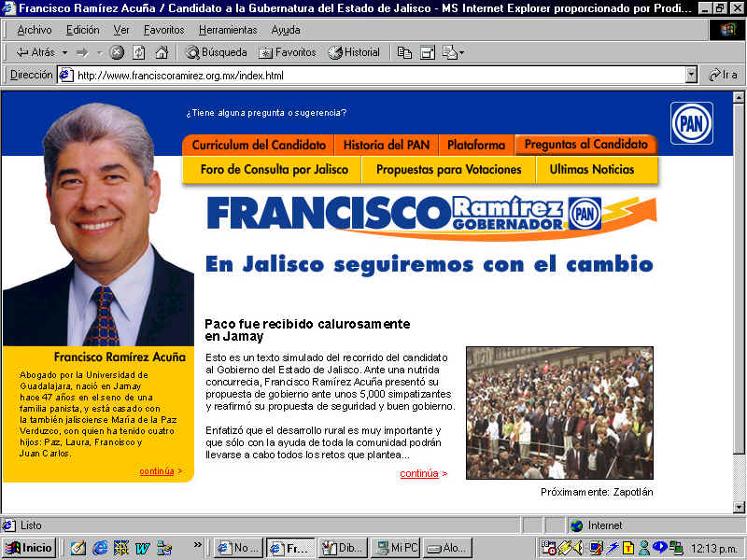This screenshot has width=747, height=560.
Task: Open the Edición menu
Action: point(83,30)
